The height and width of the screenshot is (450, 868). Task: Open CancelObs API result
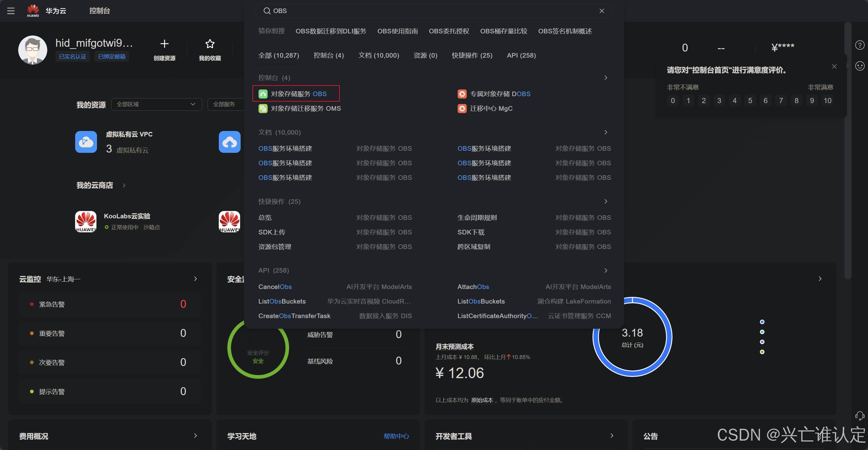(275, 287)
